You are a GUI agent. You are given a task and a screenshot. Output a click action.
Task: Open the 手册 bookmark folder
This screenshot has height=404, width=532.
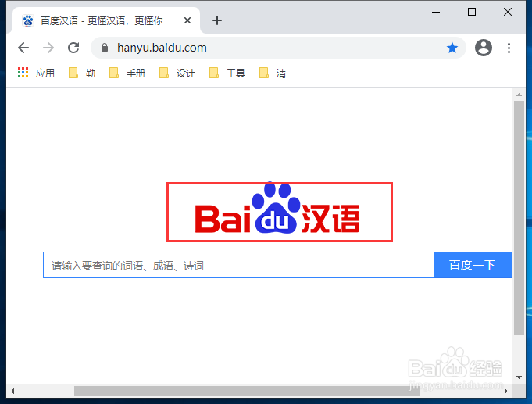(x=127, y=73)
